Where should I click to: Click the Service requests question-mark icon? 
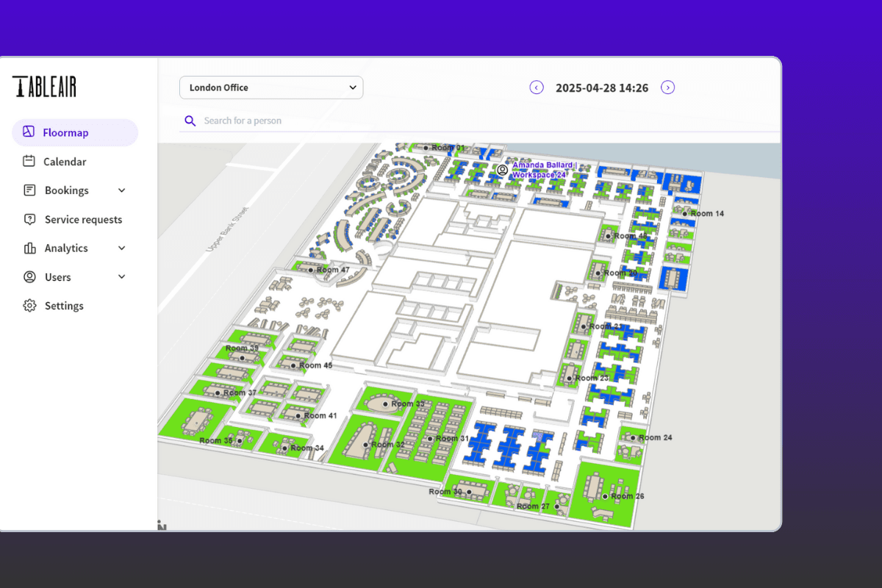(29, 219)
